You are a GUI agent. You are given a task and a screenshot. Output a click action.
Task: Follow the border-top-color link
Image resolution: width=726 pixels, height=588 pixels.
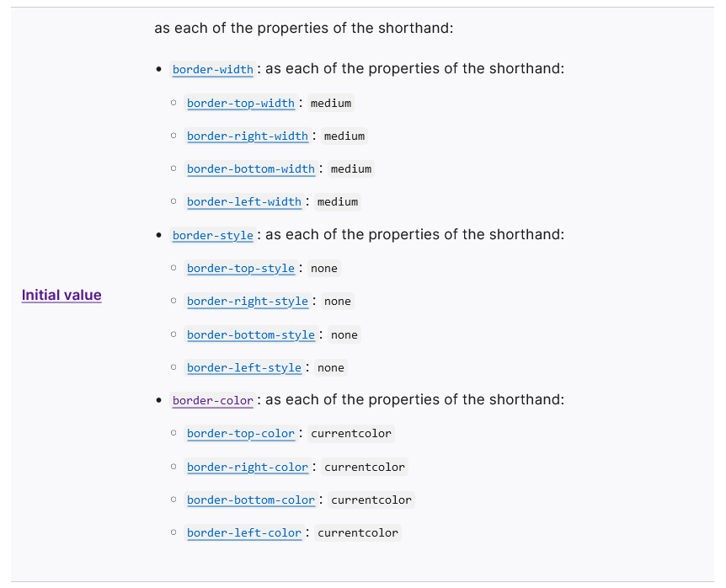[241, 433]
